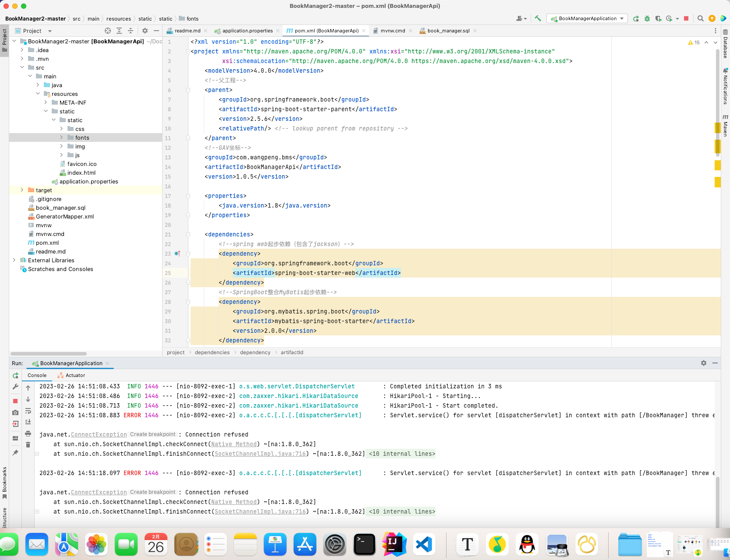Screen dimensions: 730x560
Task: Click the Project tree horizontal scrollbar
Action: 48,354
